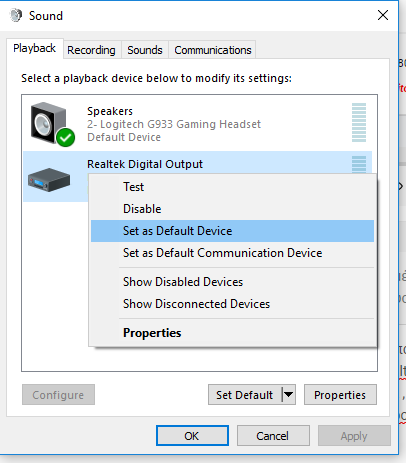Toggle Show Disconnected Devices option
Image resolution: width=406 pixels, height=463 pixels.
click(232, 304)
